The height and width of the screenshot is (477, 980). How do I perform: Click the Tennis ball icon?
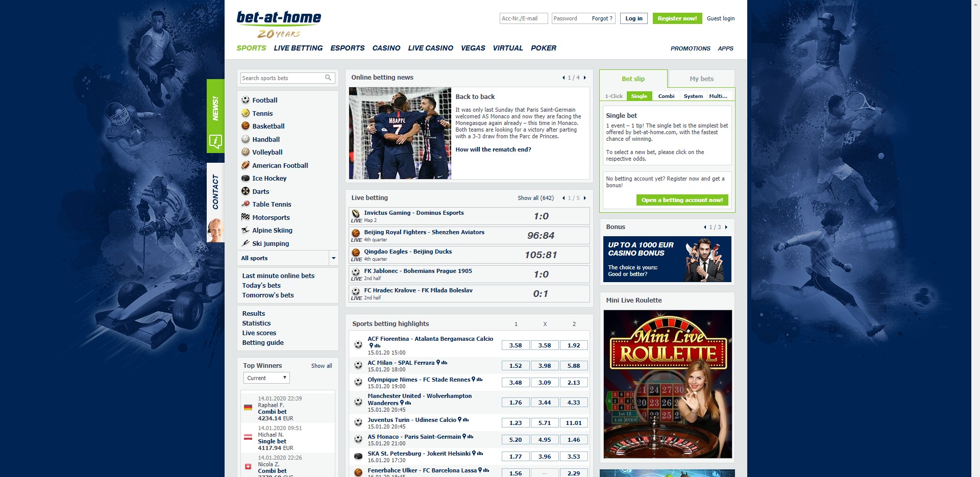[246, 113]
